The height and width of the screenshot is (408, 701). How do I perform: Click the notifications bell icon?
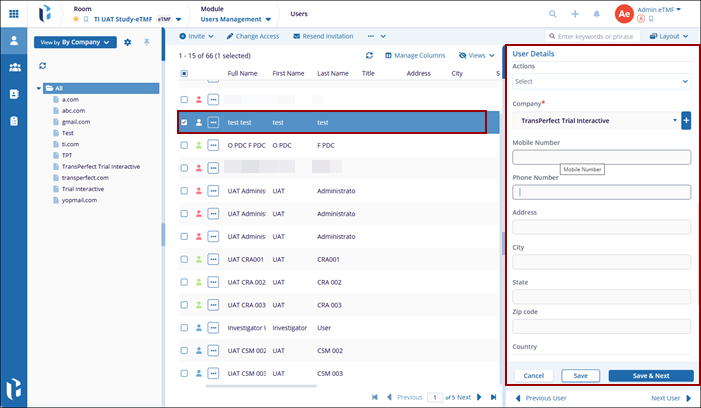(x=597, y=14)
